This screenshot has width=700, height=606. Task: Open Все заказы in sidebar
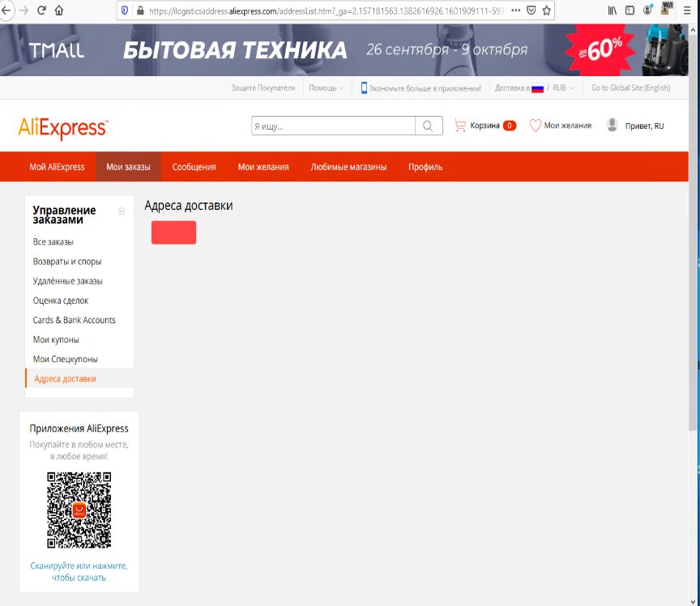pyautogui.click(x=53, y=242)
